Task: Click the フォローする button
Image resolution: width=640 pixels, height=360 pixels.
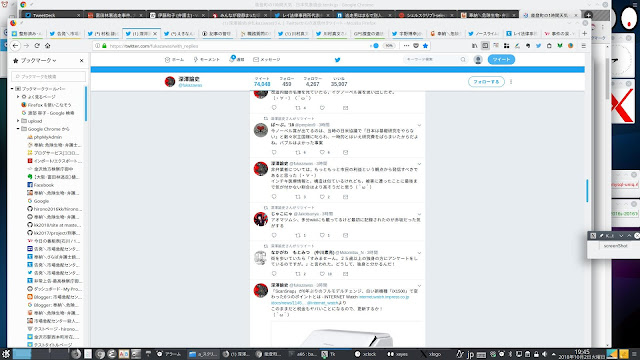Action: tap(486, 82)
